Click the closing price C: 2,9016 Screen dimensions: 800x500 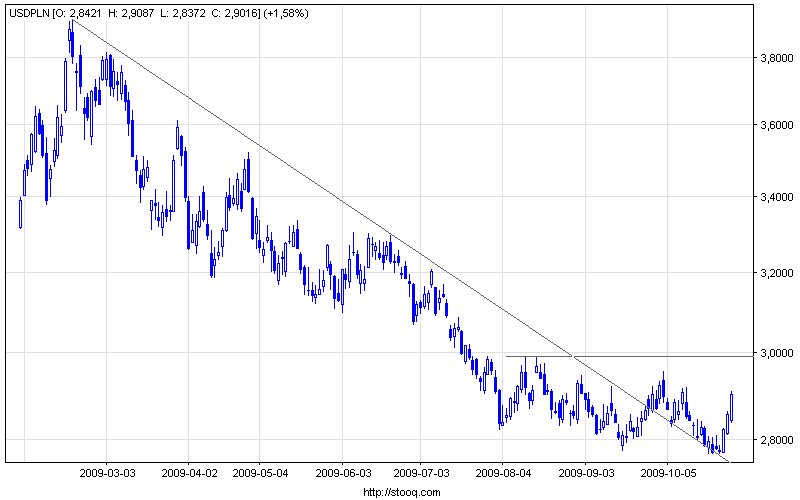(x=235, y=14)
